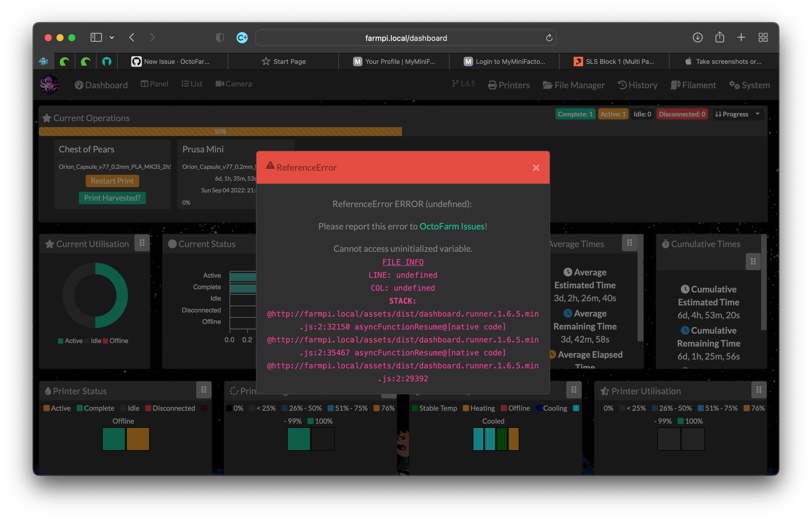Screen dimensions: 812x519
Task: Open System settings
Action: 749,85
